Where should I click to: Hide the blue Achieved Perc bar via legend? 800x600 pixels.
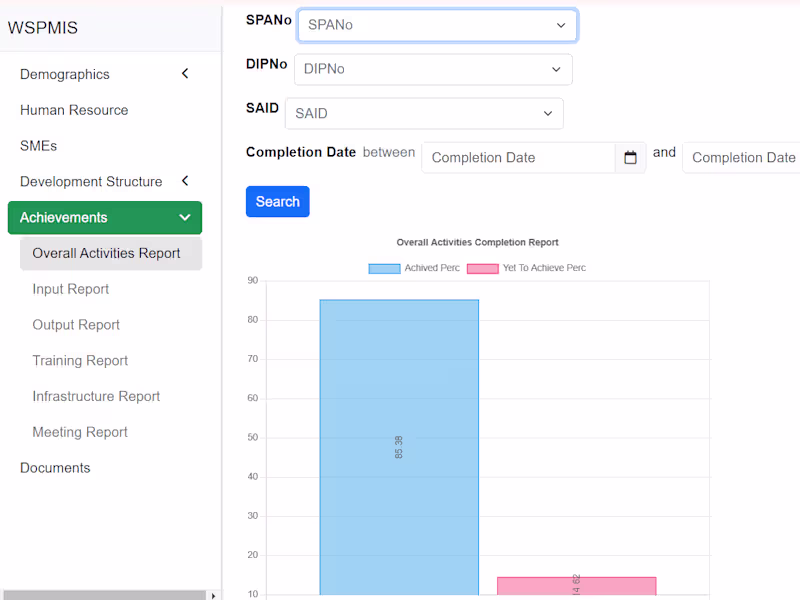384,268
